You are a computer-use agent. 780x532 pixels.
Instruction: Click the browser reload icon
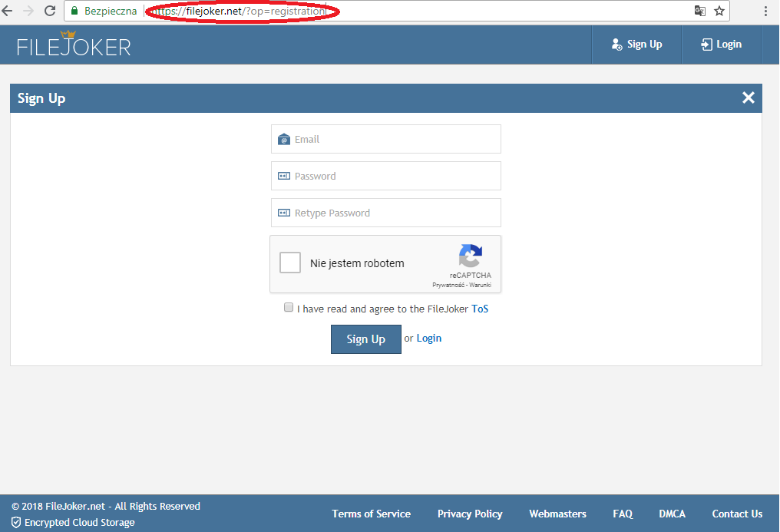pyautogui.click(x=50, y=11)
